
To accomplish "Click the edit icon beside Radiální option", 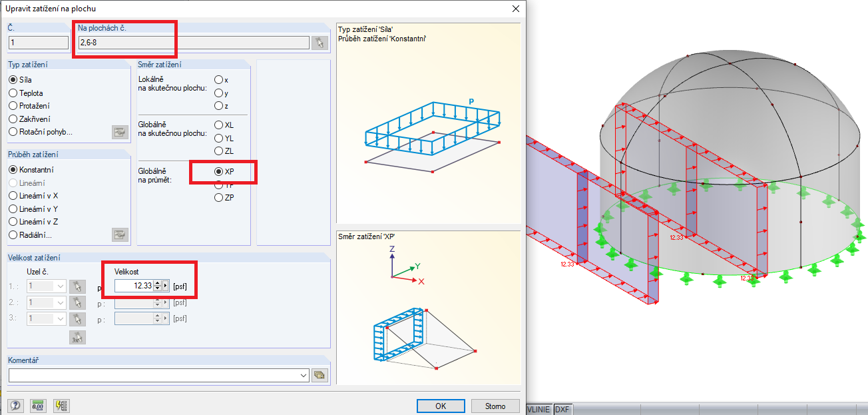I will click(119, 234).
